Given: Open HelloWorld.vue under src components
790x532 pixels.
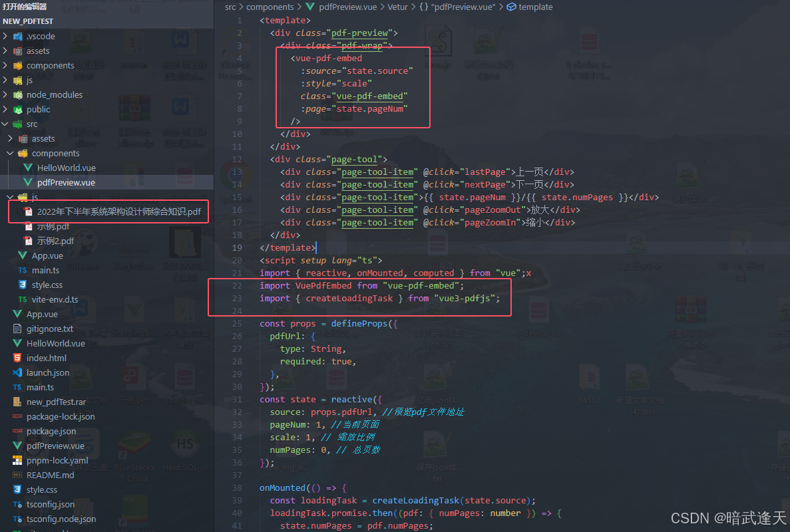Looking at the screenshot, I should (x=66, y=168).
